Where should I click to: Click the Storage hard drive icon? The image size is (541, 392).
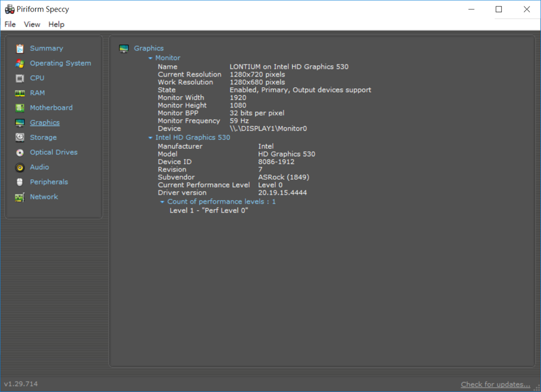[x=20, y=137]
